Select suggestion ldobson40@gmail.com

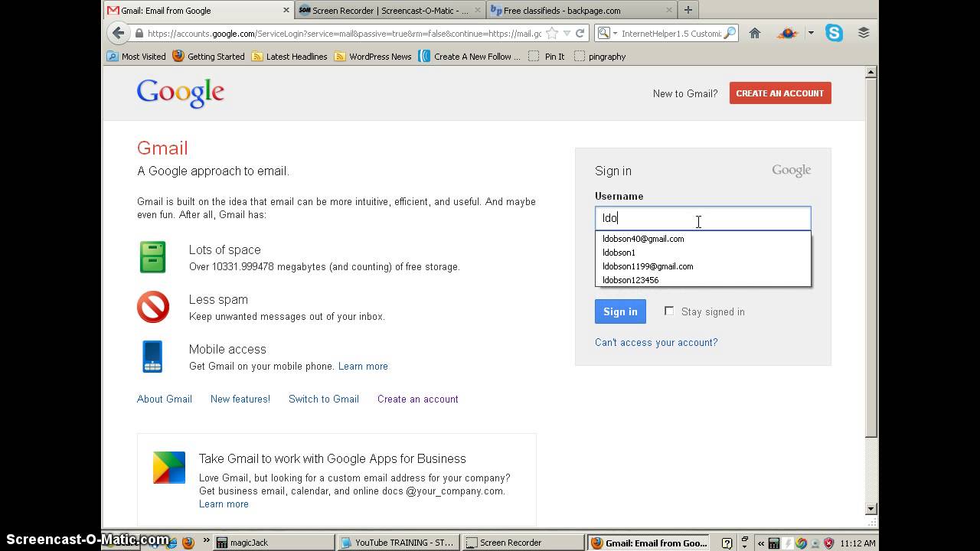[703, 239]
